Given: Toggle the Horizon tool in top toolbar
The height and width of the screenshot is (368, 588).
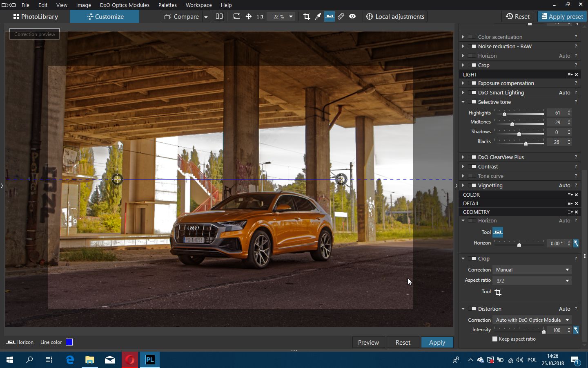Looking at the screenshot, I should 330,16.
